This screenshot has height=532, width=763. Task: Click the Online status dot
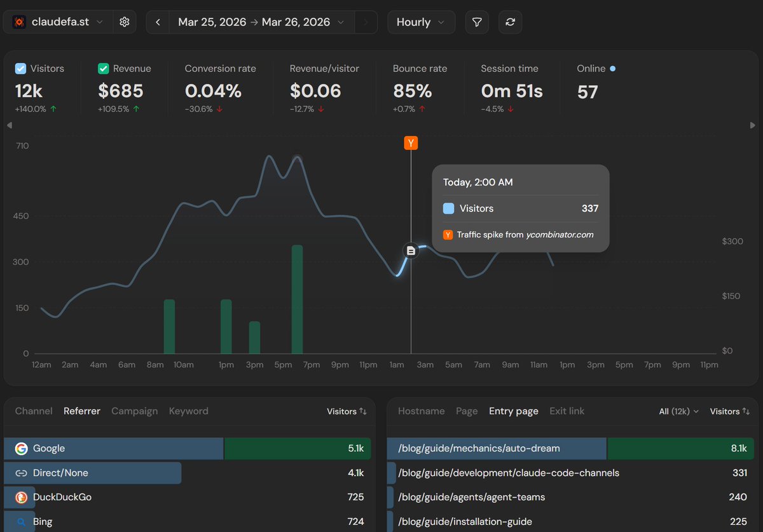click(612, 68)
